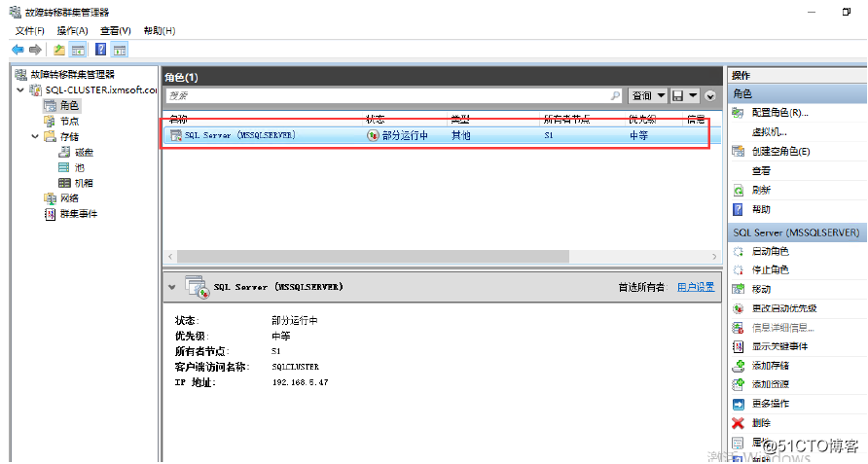Click the 用户设置 link
Viewport: 868px width, 464px height.
(x=696, y=287)
